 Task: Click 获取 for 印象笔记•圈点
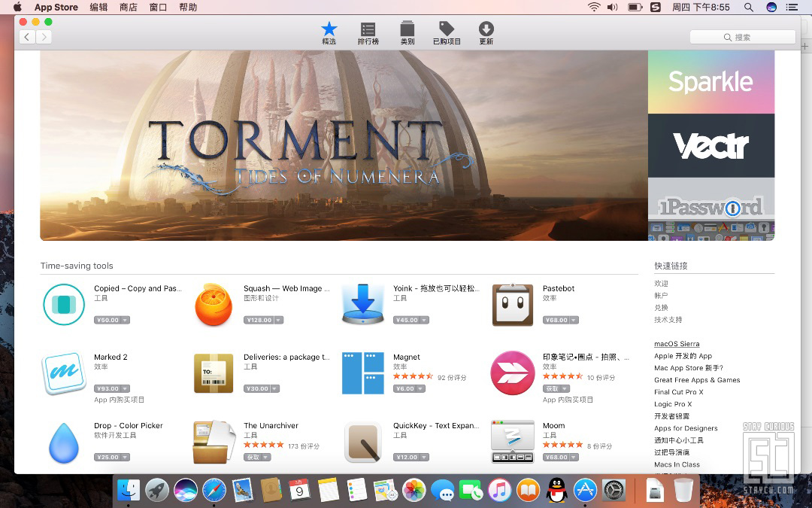coord(552,389)
